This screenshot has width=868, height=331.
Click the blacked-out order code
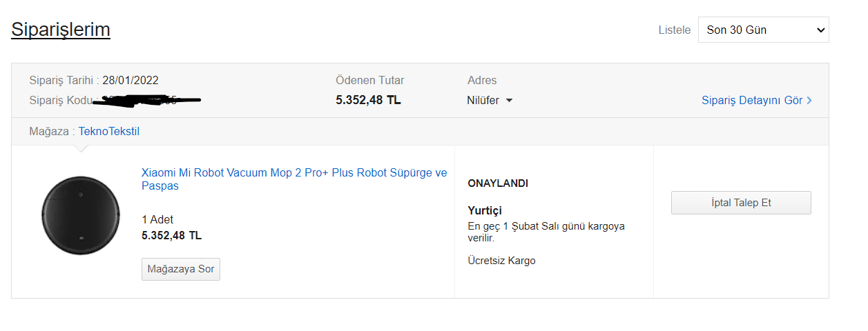[146, 101]
